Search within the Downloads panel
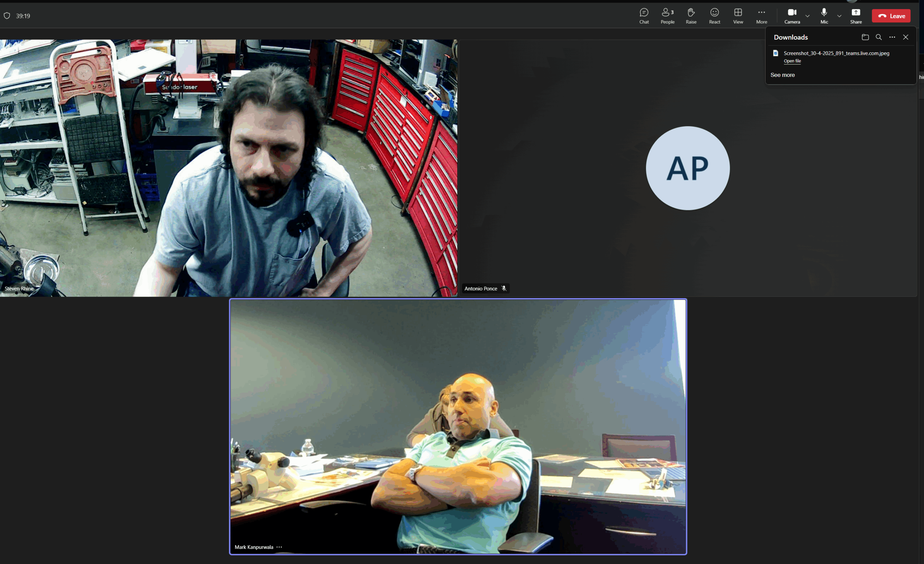 (x=879, y=37)
